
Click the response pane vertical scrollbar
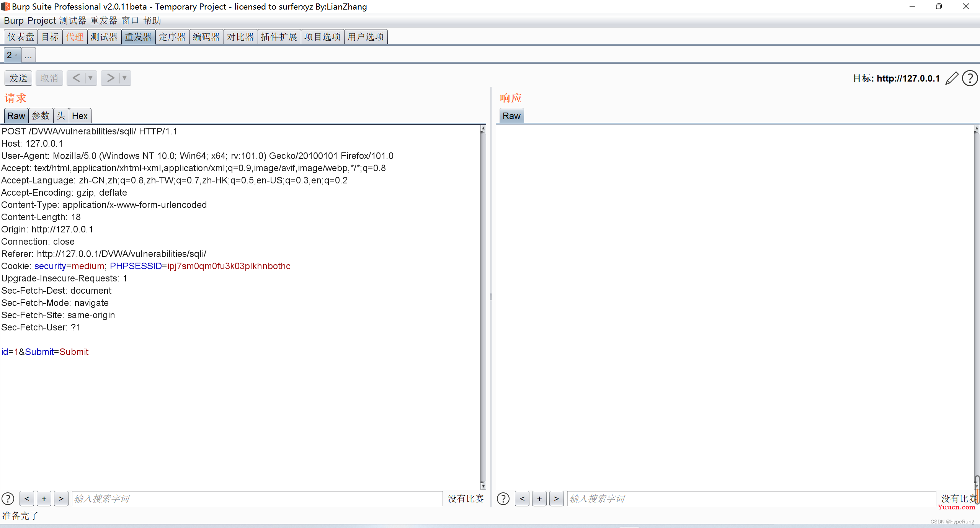point(977,307)
